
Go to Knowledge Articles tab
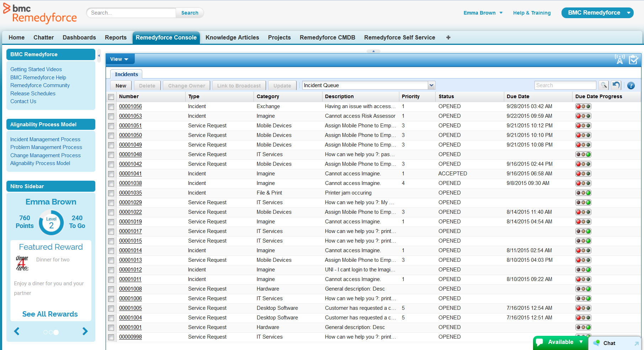coord(232,37)
